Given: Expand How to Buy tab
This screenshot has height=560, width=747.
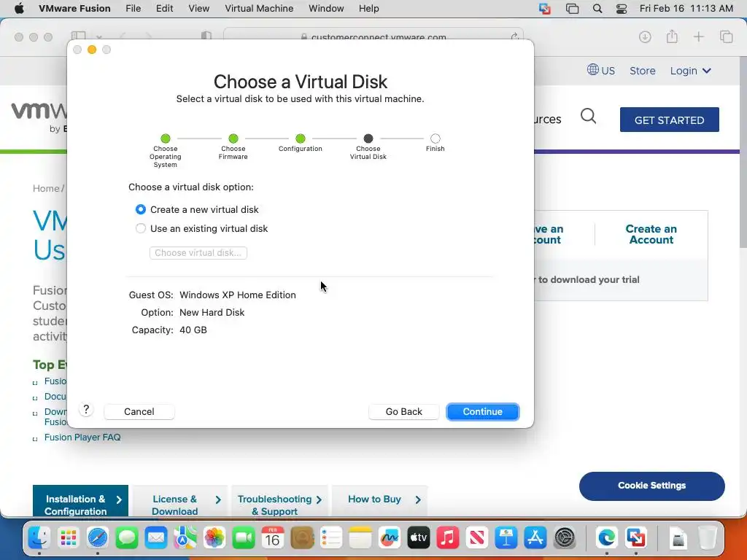Looking at the screenshot, I should pyautogui.click(x=379, y=500).
